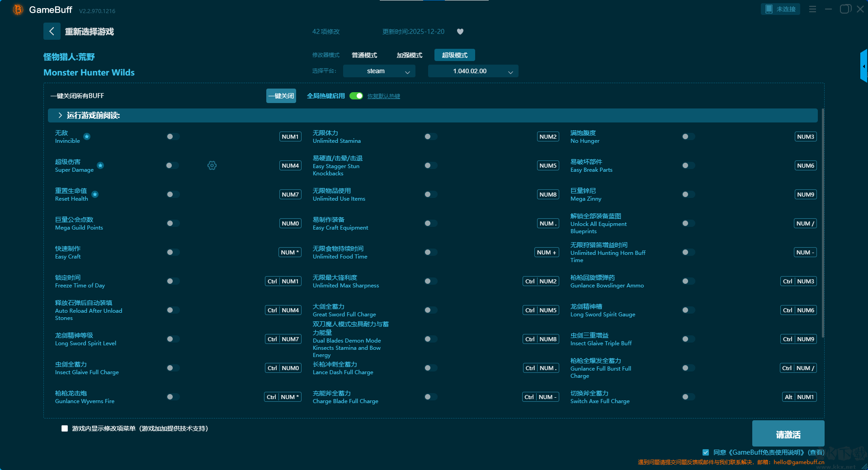
Task: Open the 1.040.02.00 version dropdown
Action: coord(473,71)
